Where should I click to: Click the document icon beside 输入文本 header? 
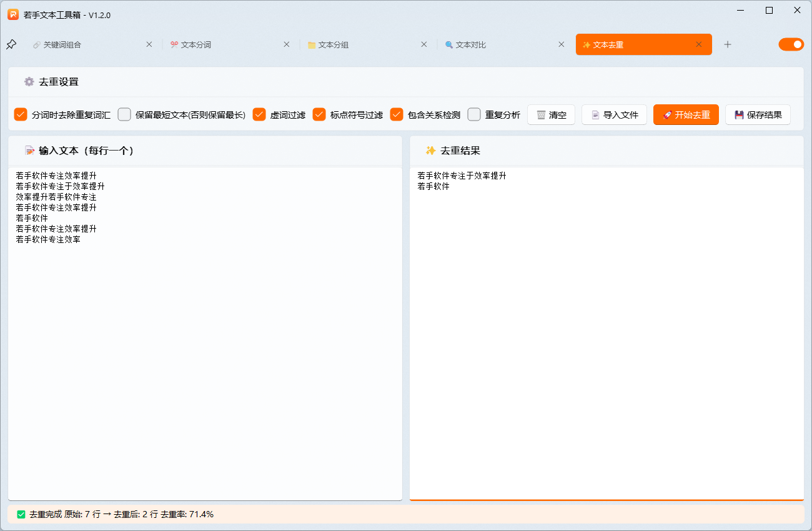click(28, 151)
